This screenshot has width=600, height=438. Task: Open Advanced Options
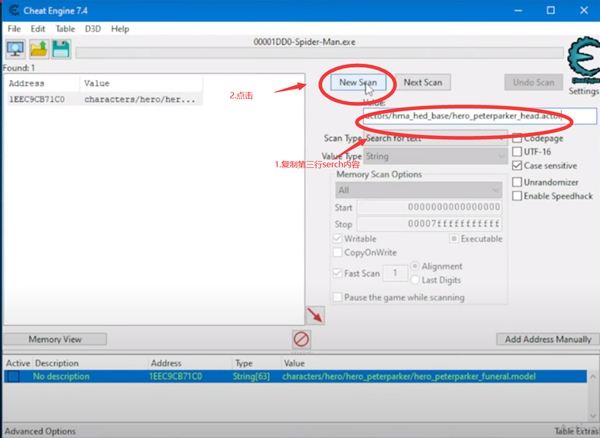point(40,431)
